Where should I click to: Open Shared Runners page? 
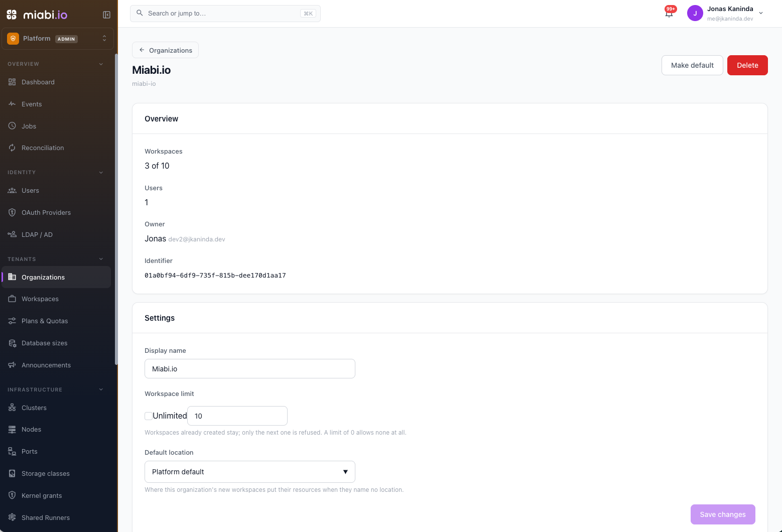(x=56, y=517)
